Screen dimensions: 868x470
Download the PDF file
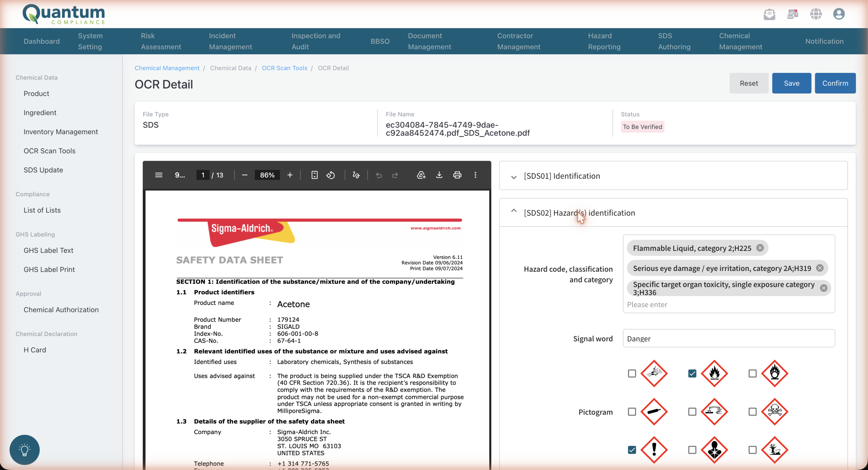(439, 175)
